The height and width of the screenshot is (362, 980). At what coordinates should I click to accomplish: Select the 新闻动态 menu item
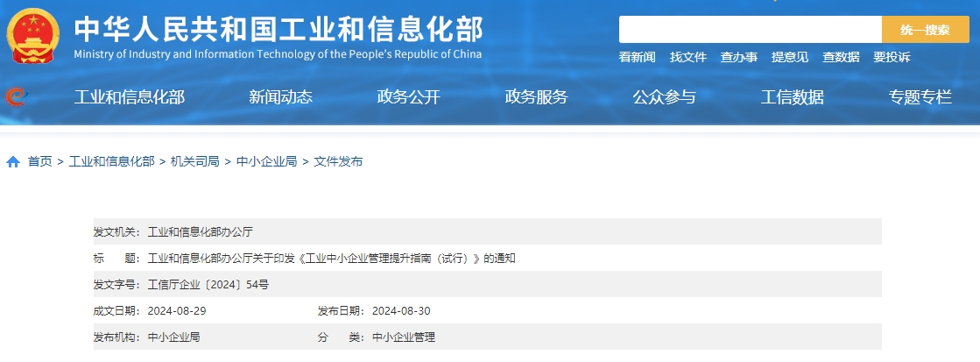click(280, 97)
